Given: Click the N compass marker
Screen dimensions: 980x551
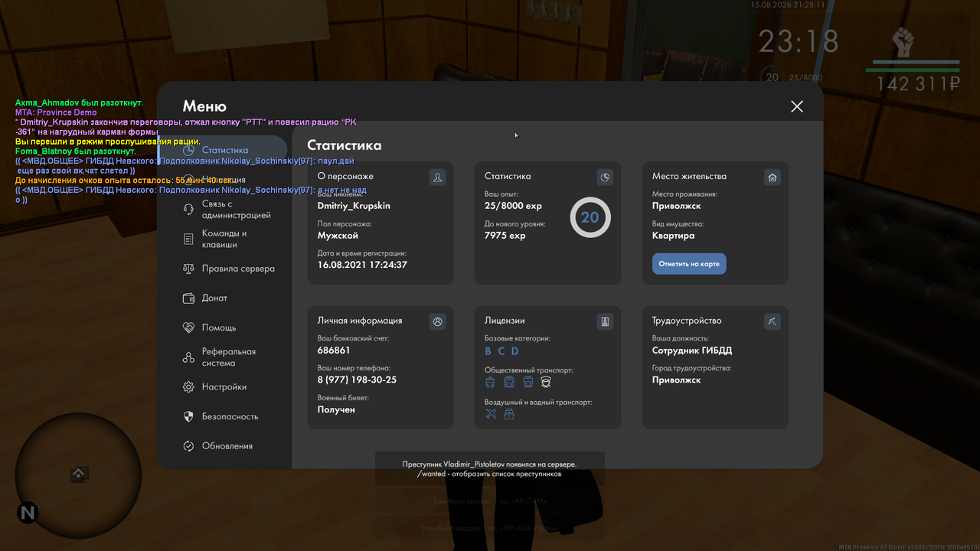Looking at the screenshot, I should click(28, 513).
